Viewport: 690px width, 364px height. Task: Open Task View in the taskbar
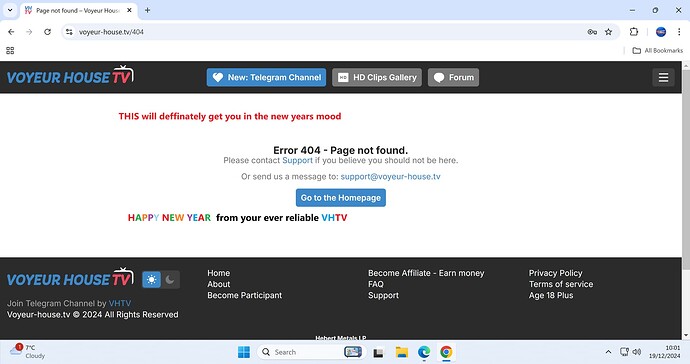click(378, 353)
